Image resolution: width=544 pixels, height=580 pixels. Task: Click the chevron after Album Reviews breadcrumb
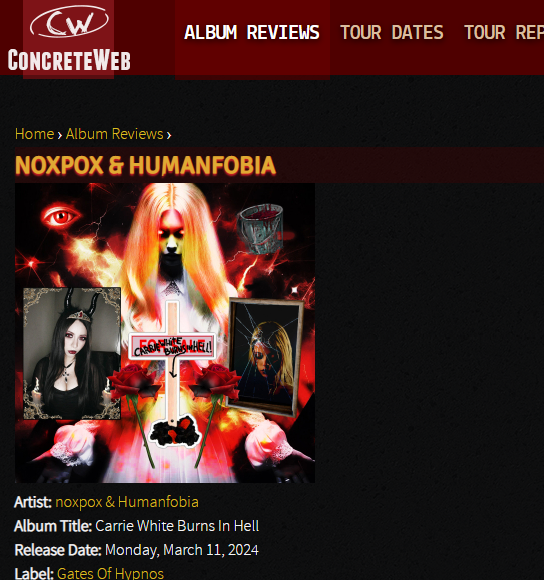[169, 135]
